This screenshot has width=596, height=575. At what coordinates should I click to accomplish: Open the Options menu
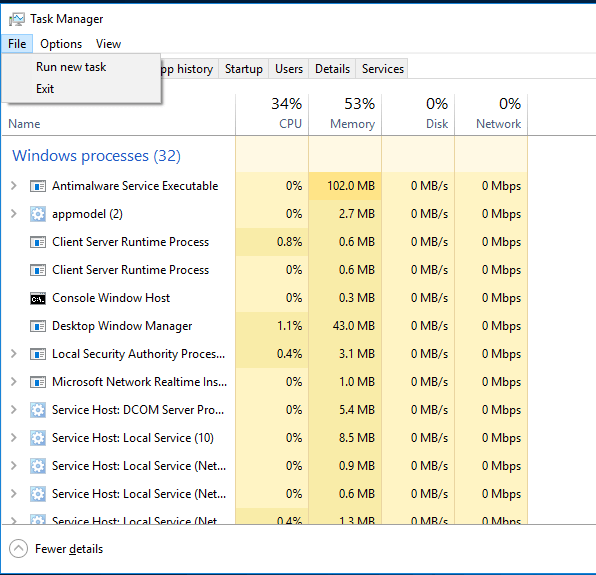[x=61, y=44]
